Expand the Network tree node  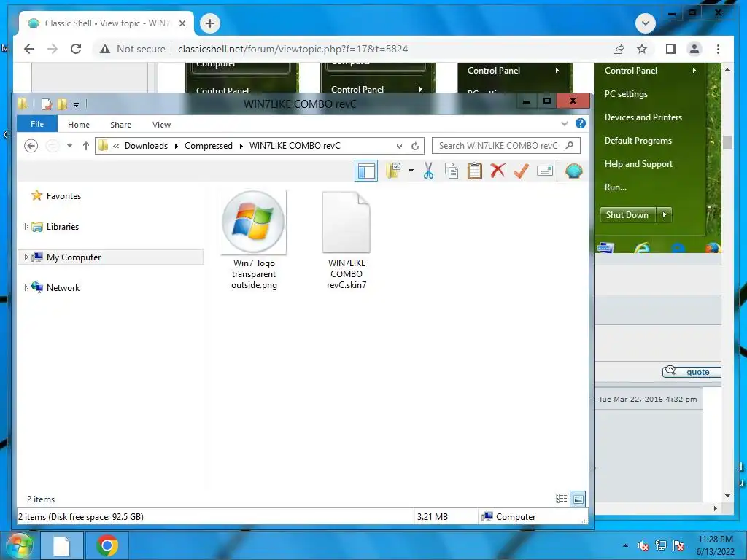[26, 287]
